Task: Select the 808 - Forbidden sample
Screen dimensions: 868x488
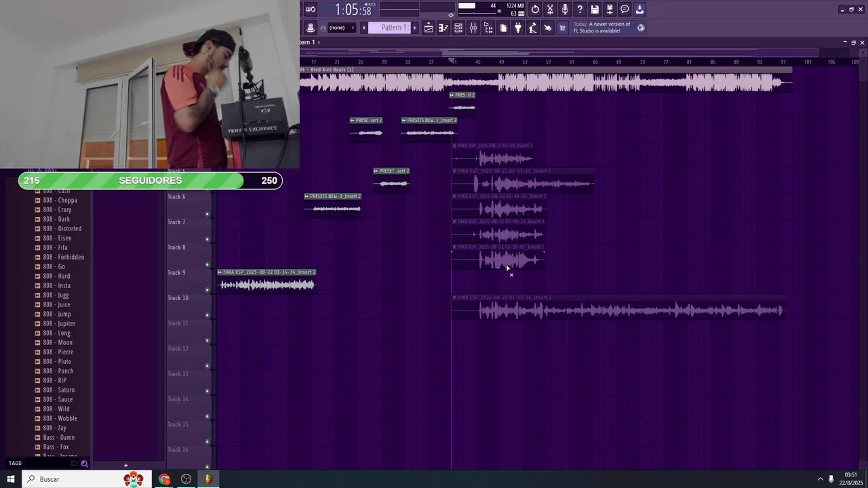Action: pyautogui.click(x=64, y=257)
